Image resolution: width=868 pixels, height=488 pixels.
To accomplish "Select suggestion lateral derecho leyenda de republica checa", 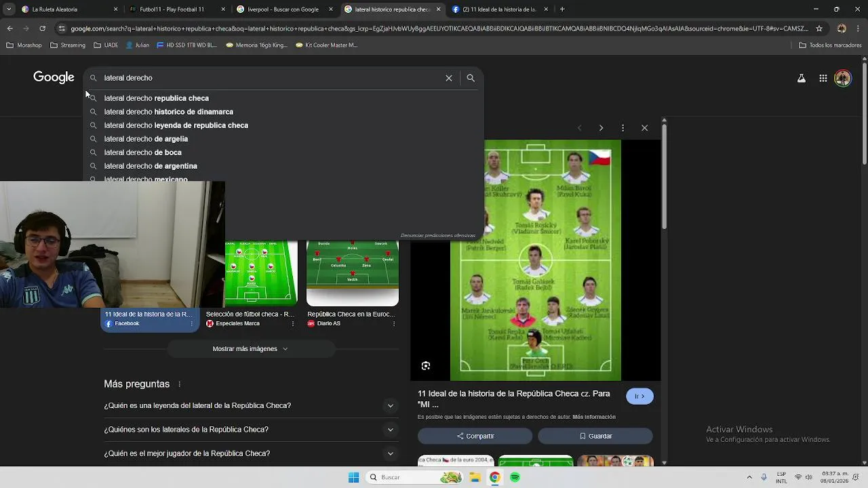I will [285, 125].
